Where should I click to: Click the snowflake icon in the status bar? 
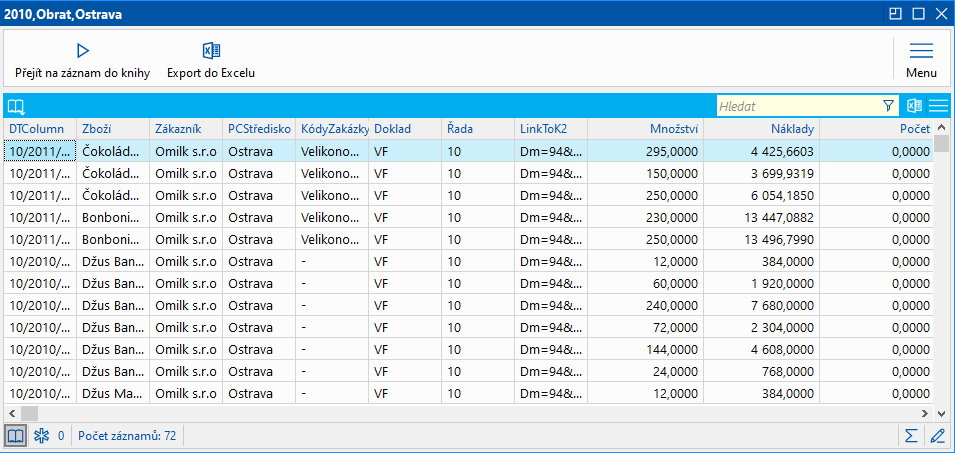click(x=41, y=436)
